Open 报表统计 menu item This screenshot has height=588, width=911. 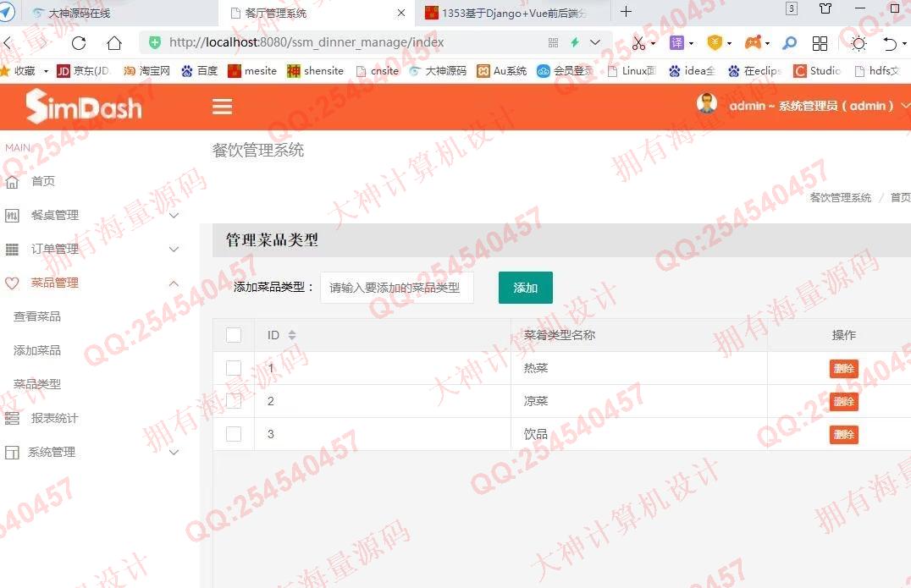tap(55, 419)
